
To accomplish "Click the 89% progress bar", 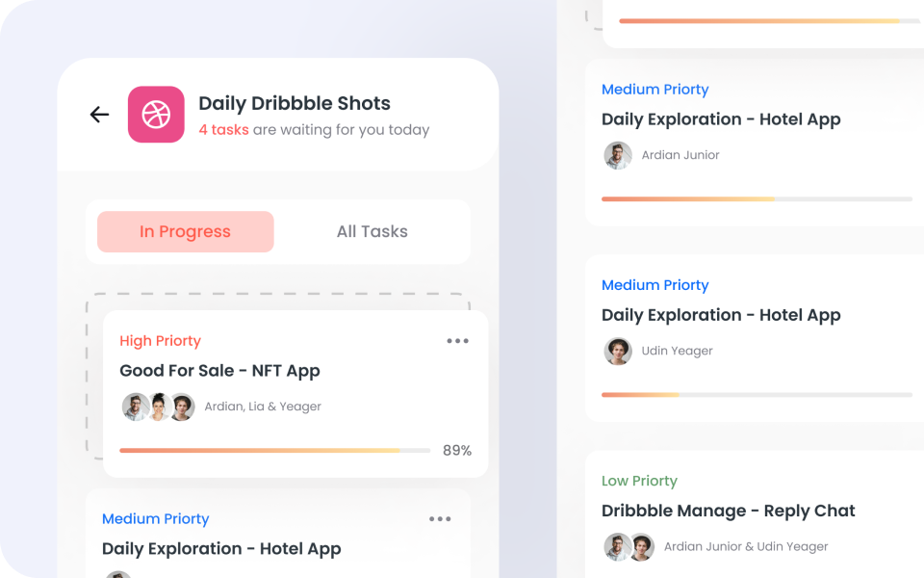I will click(274, 451).
